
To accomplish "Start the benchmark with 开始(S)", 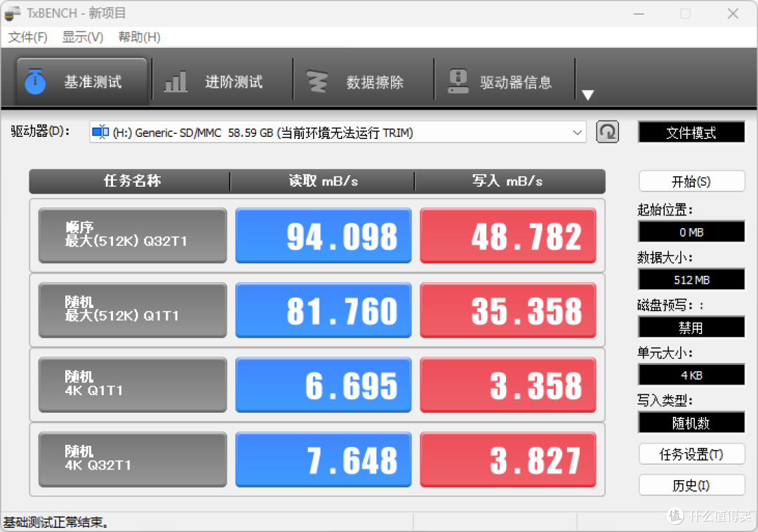I will pyautogui.click(x=691, y=182).
